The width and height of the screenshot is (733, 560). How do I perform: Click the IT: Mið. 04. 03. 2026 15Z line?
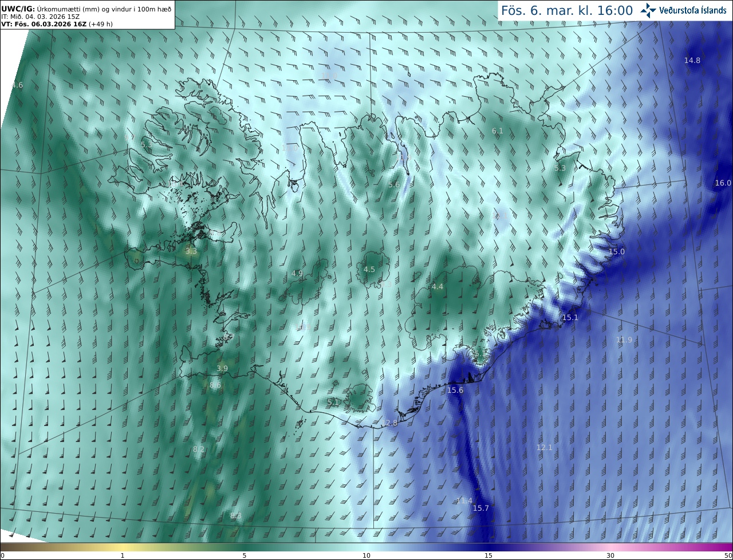pos(41,17)
